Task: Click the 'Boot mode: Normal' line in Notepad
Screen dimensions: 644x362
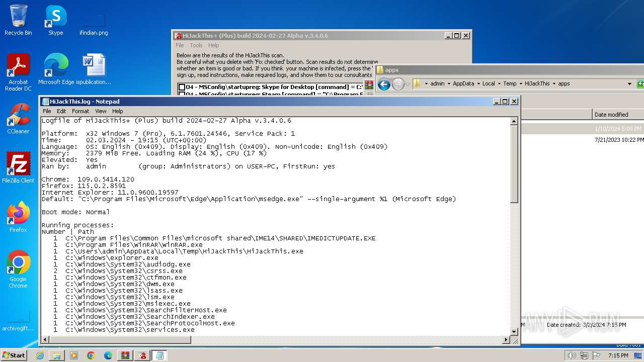Action: tap(75, 212)
